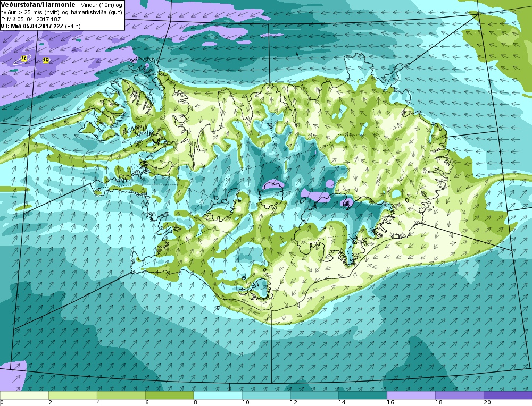Pick the light cyan 8–10 m/s legend swatch
The image size is (532, 406).
pyautogui.click(x=218, y=395)
